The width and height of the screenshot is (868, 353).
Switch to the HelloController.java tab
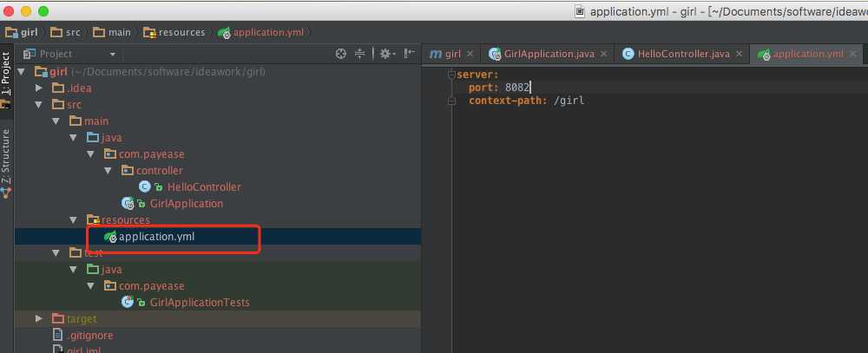(x=684, y=54)
